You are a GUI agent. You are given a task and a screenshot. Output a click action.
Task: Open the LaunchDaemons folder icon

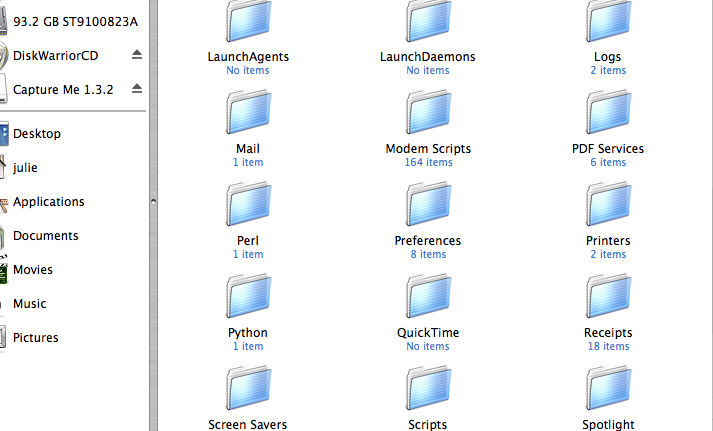pyautogui.click(x=428, y=21)
